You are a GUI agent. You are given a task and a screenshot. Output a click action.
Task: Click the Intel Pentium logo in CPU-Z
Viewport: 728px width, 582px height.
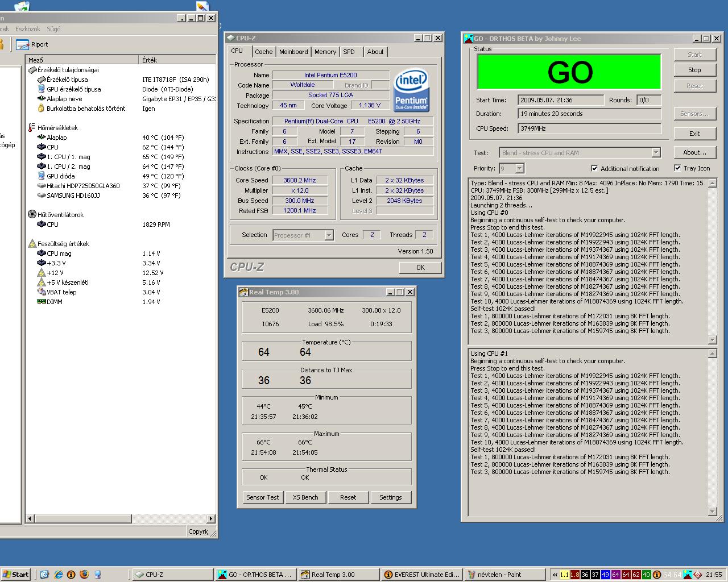412,90
